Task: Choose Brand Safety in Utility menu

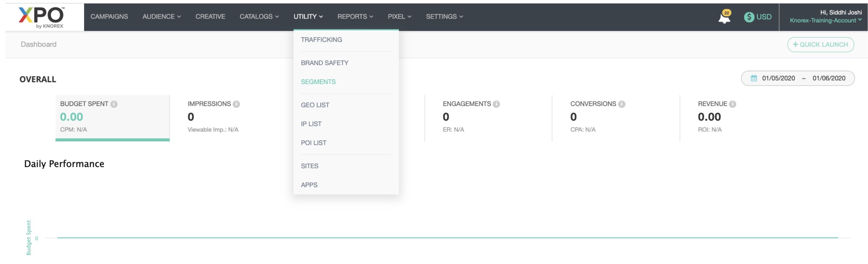Action: 324,63
